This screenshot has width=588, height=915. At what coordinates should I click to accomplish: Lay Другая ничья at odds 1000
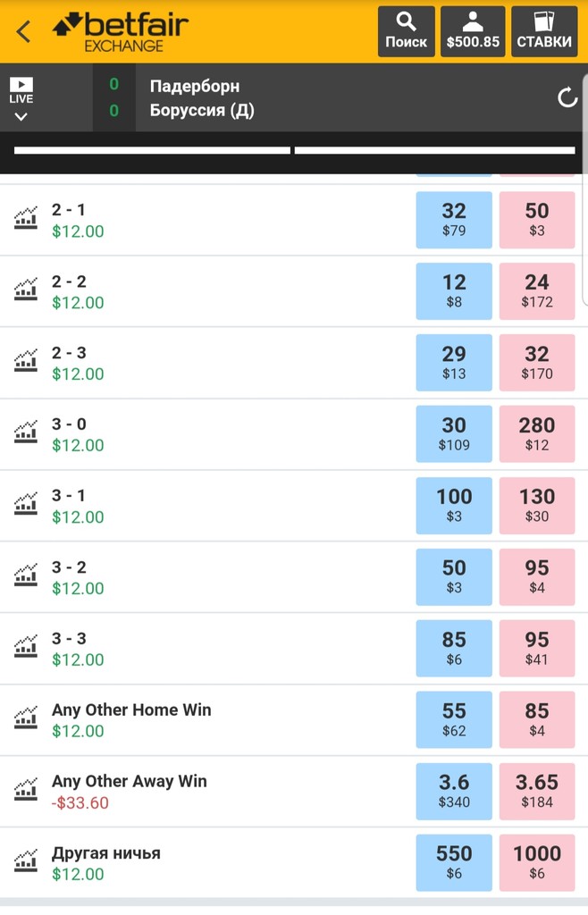[537, 862]
